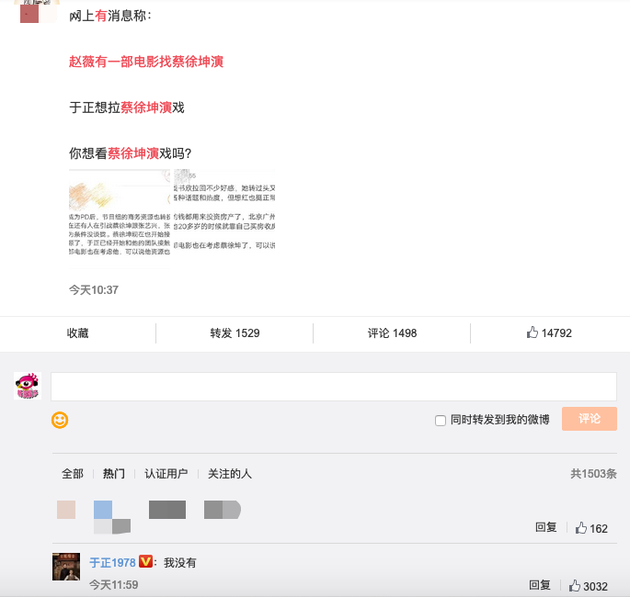Like 于正1978's comment with 3032 likes

(588, 586)
